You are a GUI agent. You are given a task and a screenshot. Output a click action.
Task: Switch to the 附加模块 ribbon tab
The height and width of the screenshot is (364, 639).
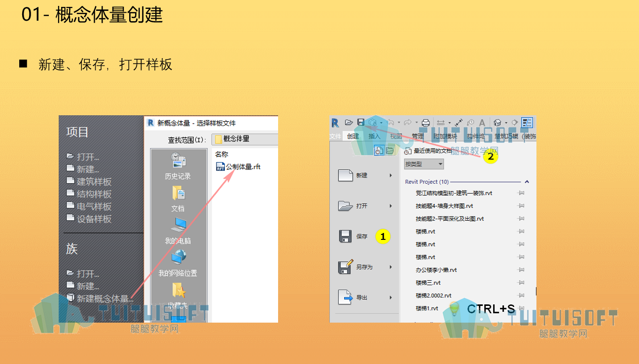click(445, 136)
